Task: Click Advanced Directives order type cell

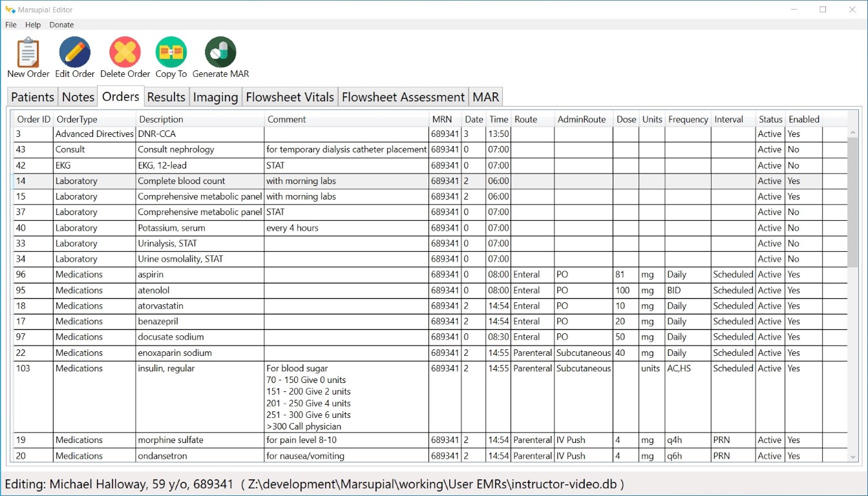Action: tap(95, 134)
